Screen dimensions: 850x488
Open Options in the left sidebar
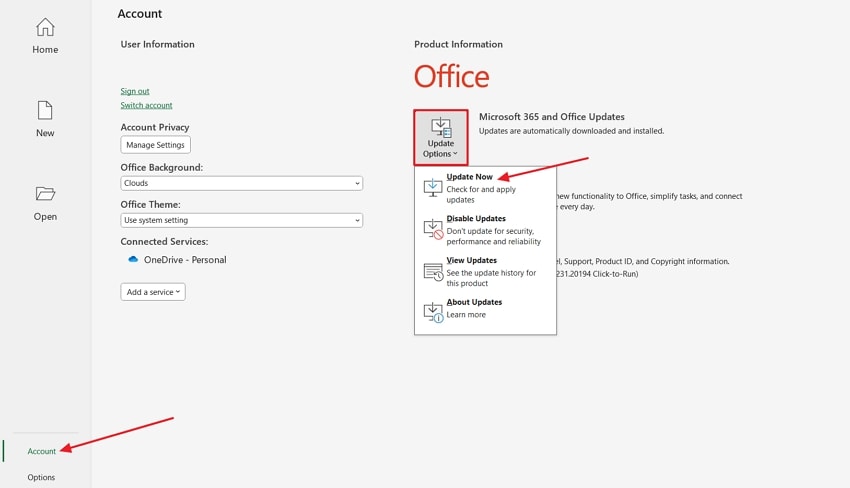point(41,477)
